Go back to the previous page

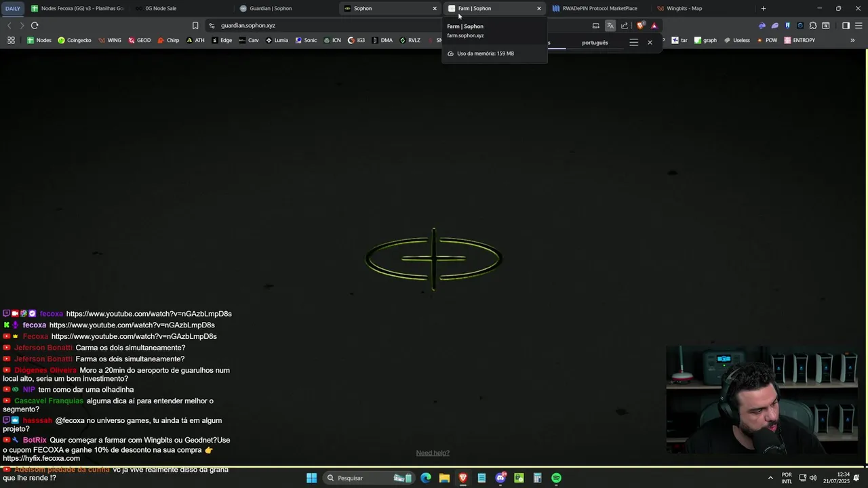point(9,26)
